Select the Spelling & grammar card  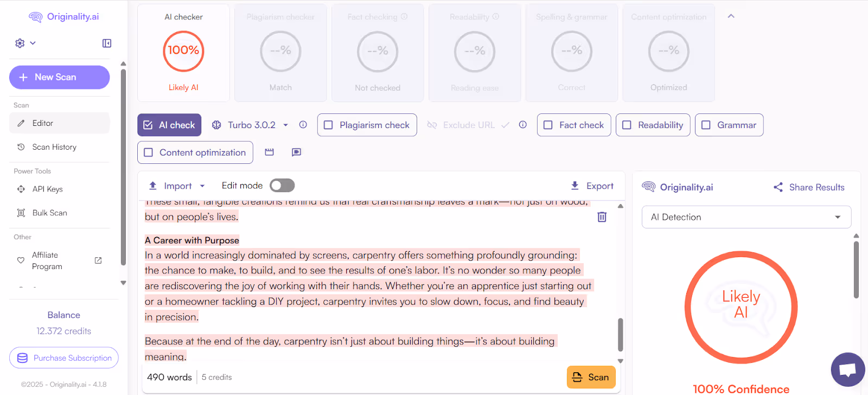[x=572, y=53]
